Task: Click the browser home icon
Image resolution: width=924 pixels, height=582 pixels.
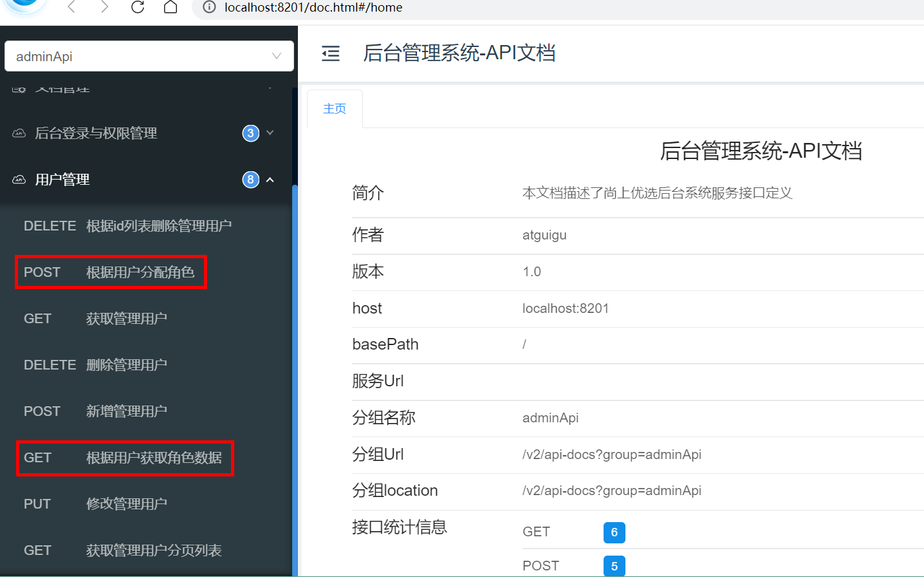Action: 171,7
